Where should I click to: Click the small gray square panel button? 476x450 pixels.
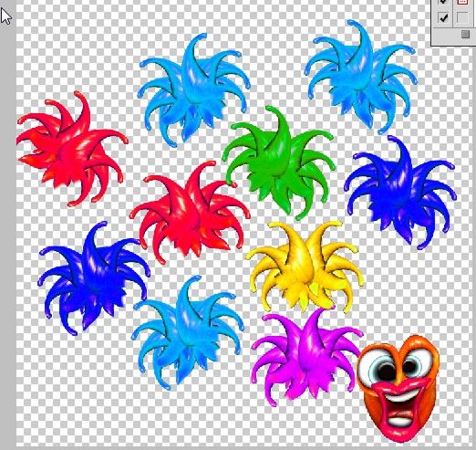(x=465, y=34)
